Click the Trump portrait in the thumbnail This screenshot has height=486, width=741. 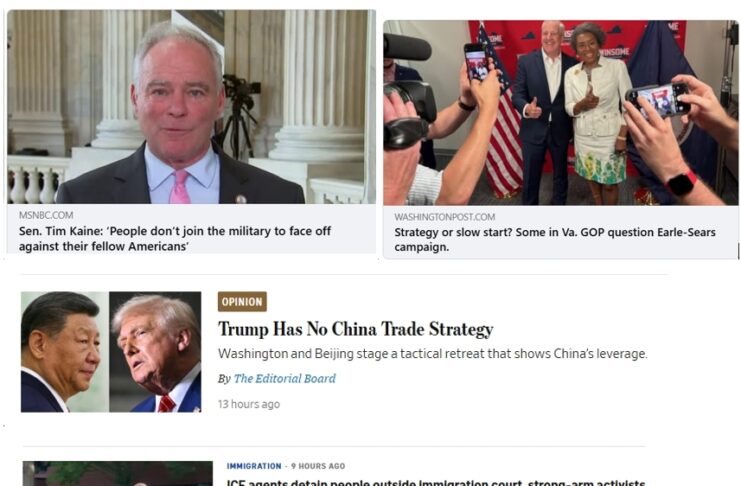click(155, 352)
